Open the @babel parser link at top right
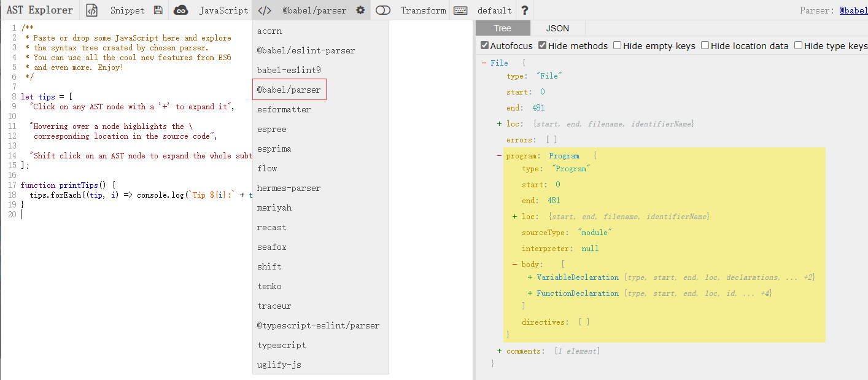This screenshot has width=868, height=380. point(853,10)
